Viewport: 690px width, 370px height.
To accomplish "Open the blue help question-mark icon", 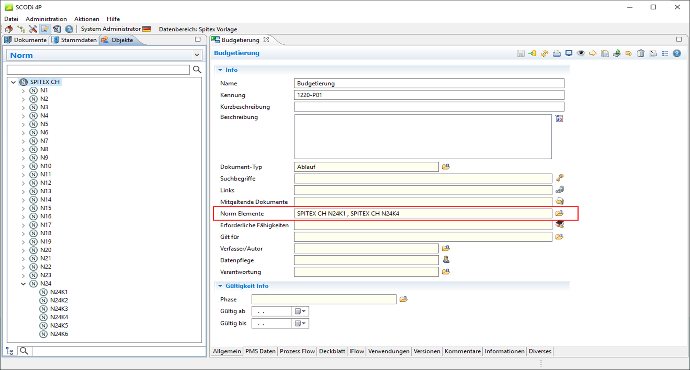I will tap(677, 53).
